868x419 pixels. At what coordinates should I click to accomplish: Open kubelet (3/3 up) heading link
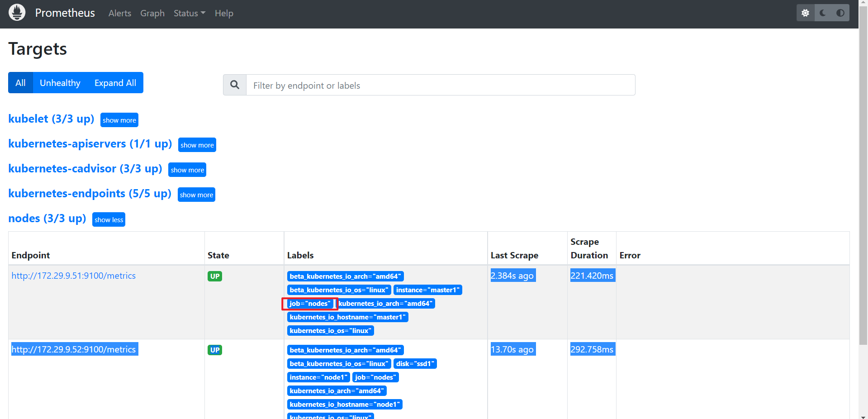click(x=51, y=119)
